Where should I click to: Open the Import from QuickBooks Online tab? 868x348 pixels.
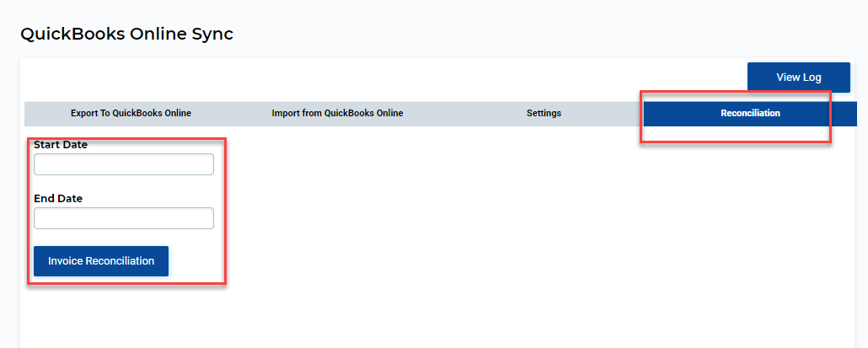click(337, 114)
